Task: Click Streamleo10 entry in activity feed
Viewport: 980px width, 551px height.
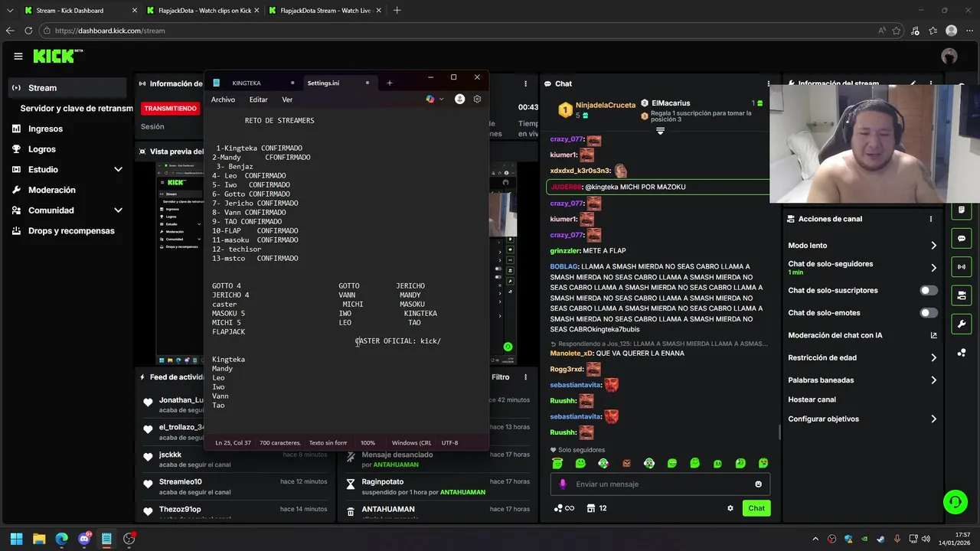Action: coord(234,486)
